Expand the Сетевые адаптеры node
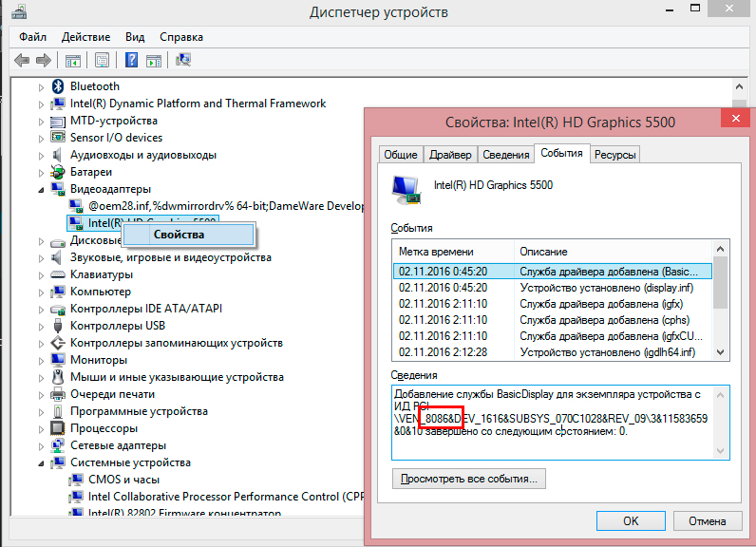 (41, 445)
